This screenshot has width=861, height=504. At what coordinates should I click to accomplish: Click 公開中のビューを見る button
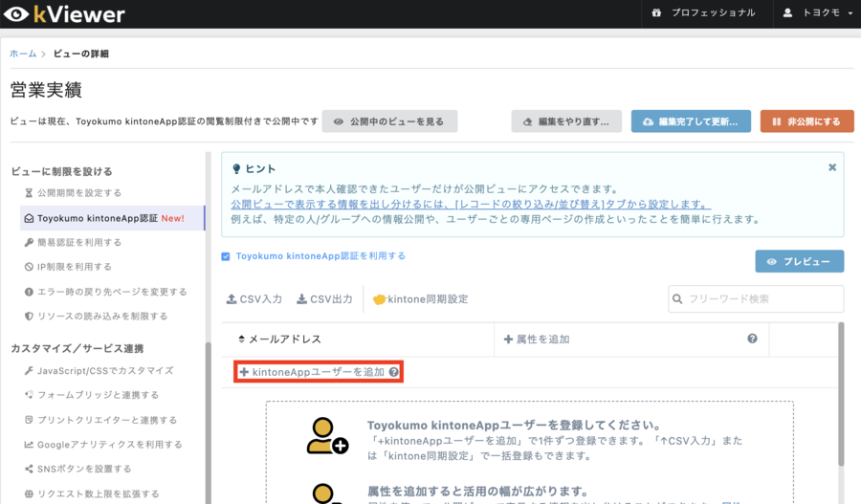click(x=390, y=121)
